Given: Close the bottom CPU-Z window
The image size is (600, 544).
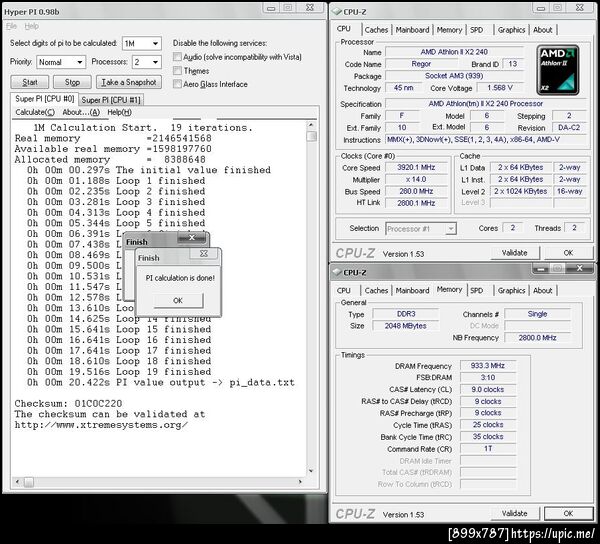Looking at the screenshot, I should [x=579, y=268].
